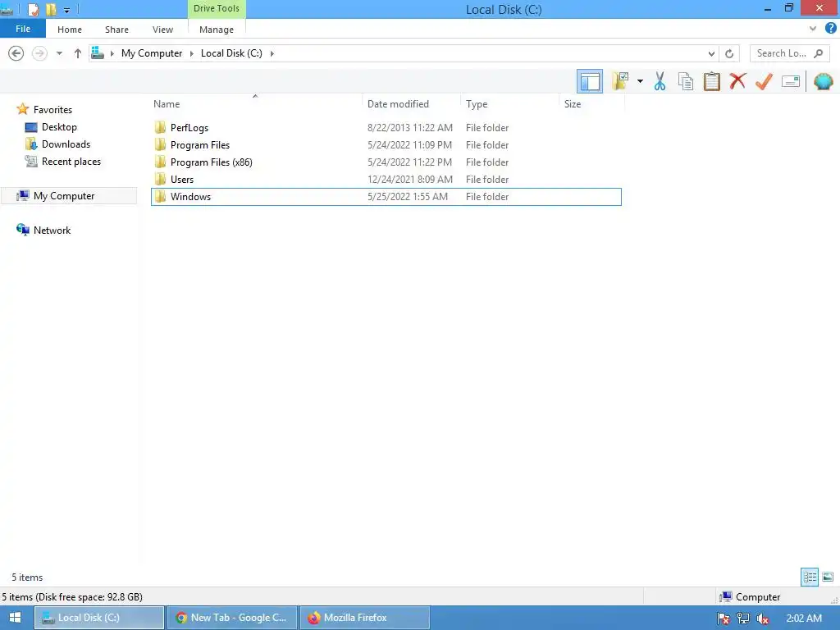840x630 pixels.
Task: Click the teal shell icon in the toolbar
Action: click(823, 81)
